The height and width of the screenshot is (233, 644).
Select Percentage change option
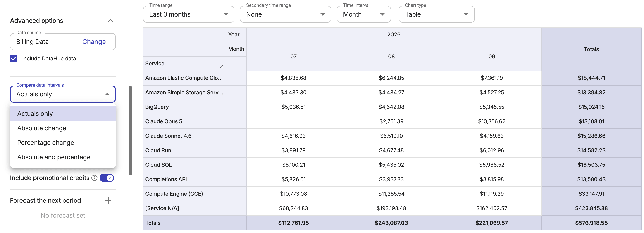63,143
